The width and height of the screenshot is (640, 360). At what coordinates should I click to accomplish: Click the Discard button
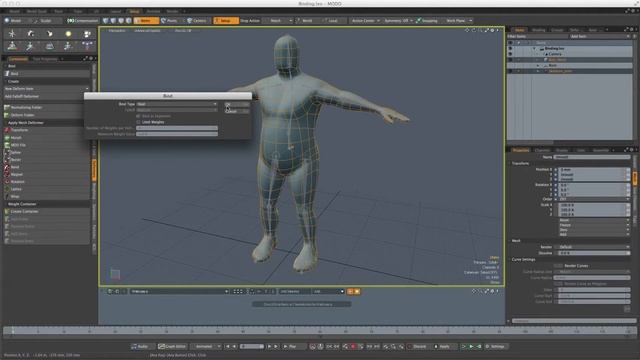coord(418,347)
